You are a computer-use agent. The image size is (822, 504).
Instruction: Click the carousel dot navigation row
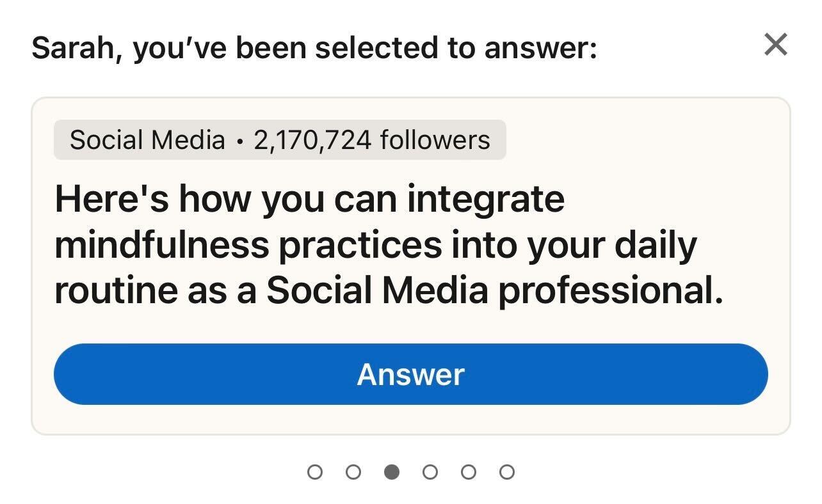coord(412,472)
